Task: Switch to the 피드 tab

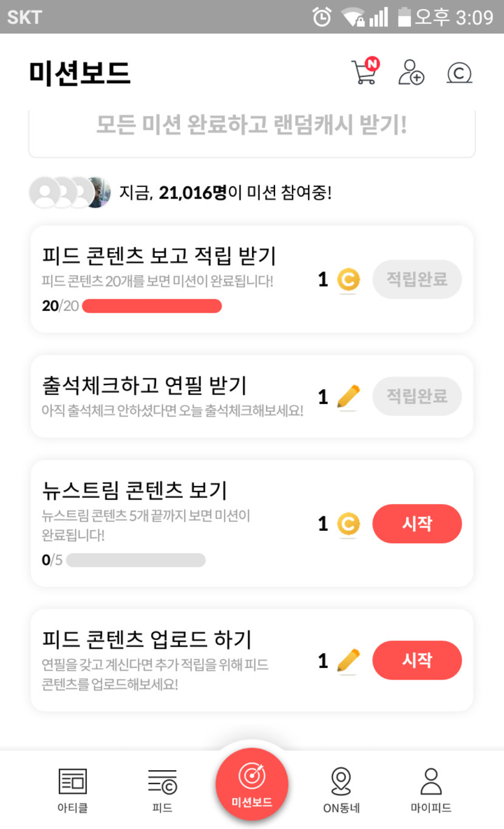Action: (162, 789)
